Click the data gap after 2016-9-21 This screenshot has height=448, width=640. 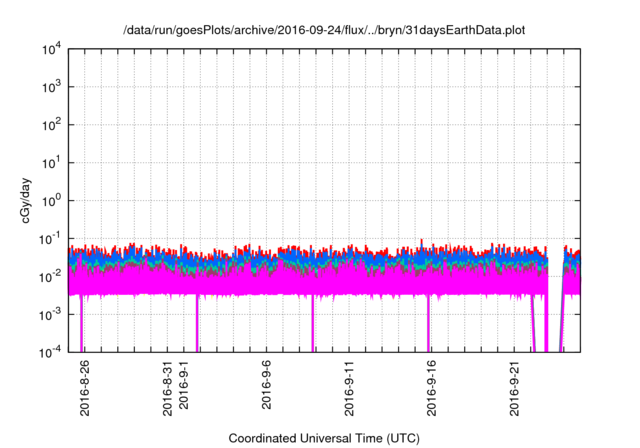(555, 302)
